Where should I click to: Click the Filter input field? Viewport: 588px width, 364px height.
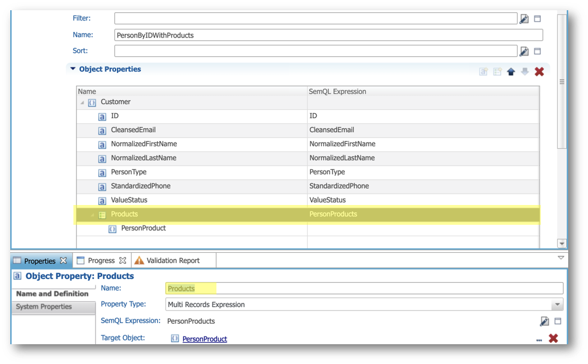click(316, 19)
